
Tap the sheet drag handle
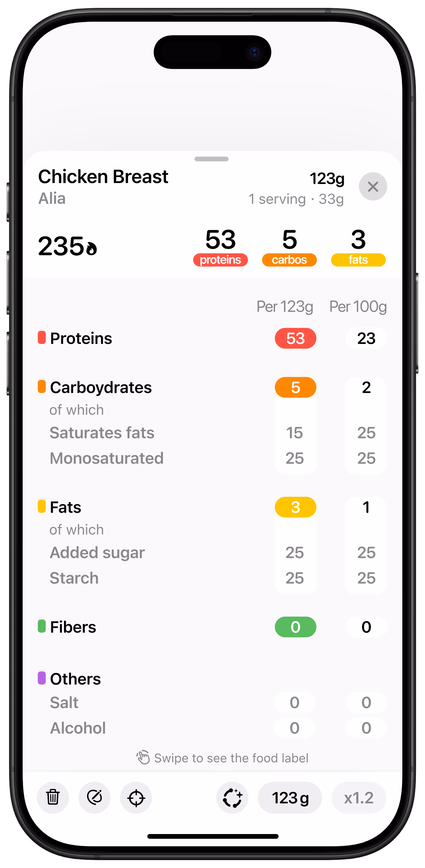point(212,159)
